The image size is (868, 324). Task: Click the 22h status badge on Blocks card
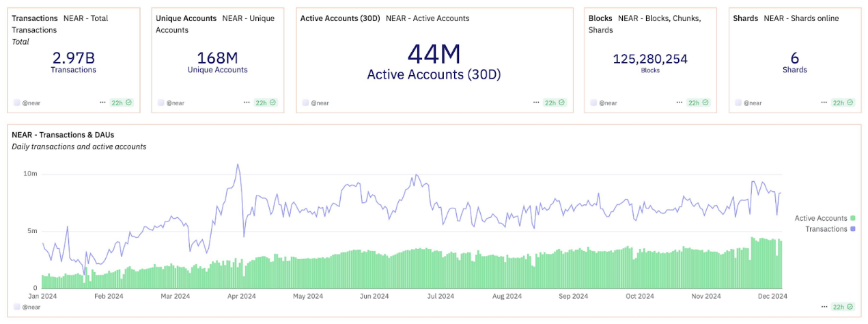[698, 103]
